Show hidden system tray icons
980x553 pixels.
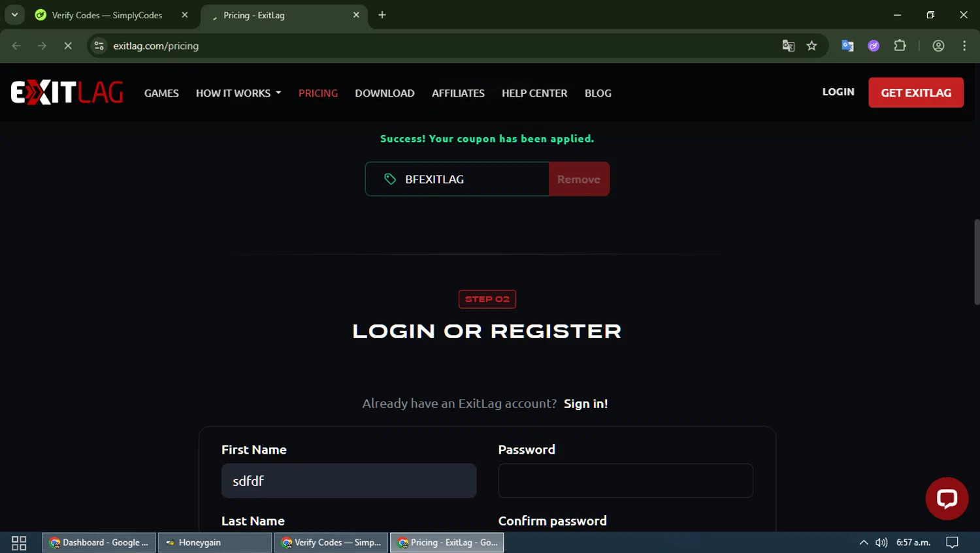(x=863, y=543)
